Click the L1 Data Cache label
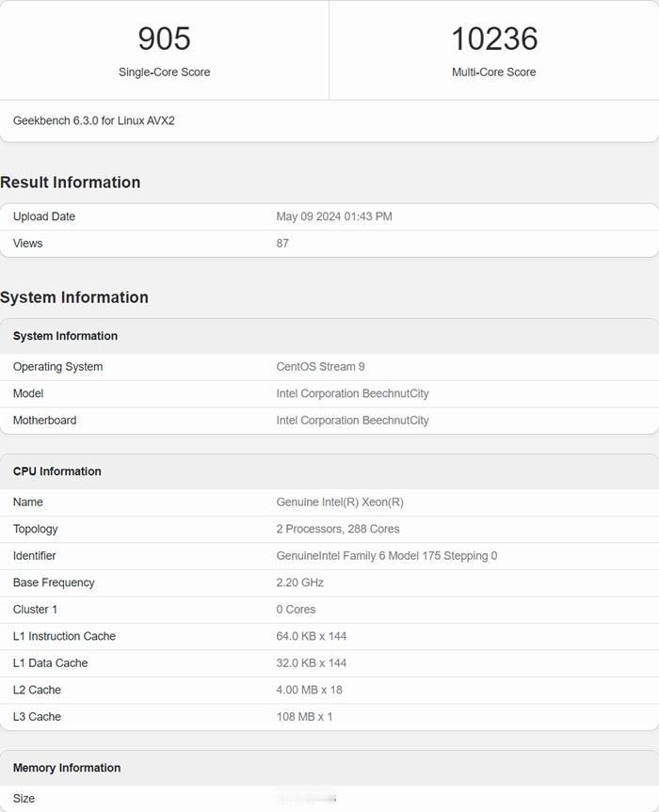 tap(50, 663)
